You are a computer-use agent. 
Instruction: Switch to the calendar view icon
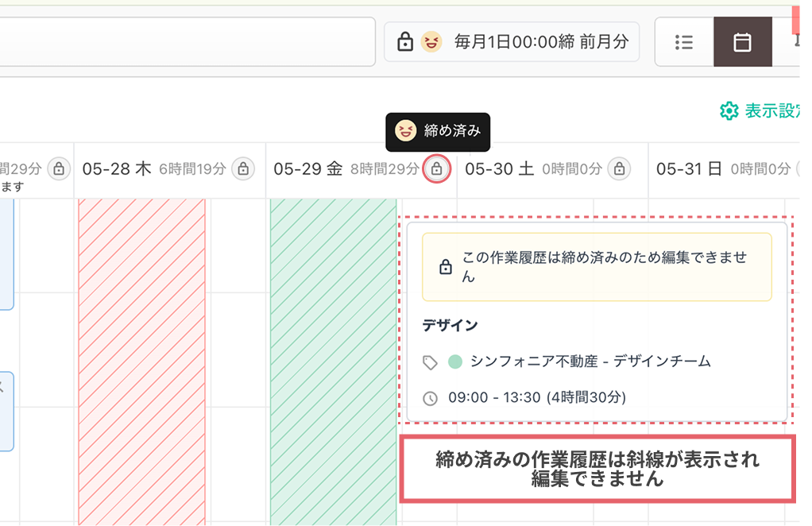tap(743, 42)
